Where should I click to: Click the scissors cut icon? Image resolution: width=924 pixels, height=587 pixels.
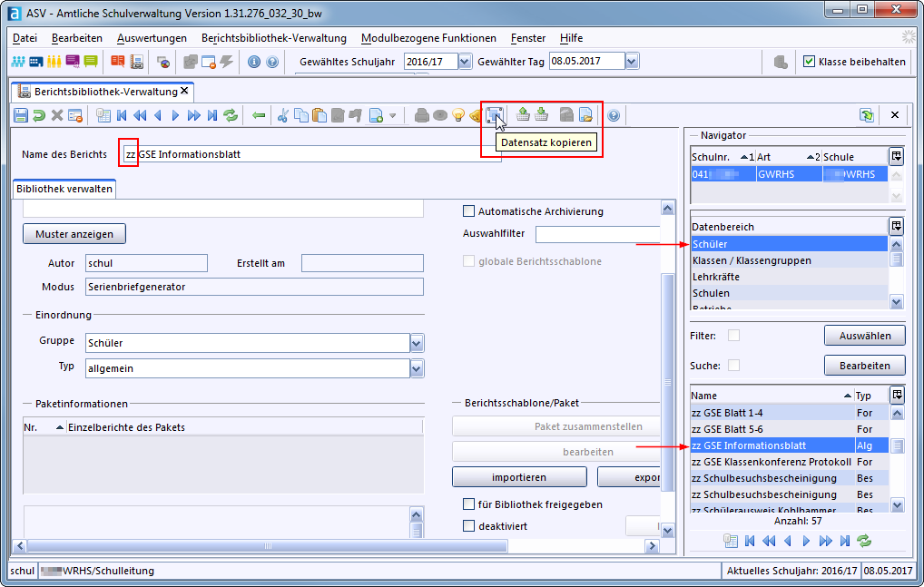click(x=282, y=115)
